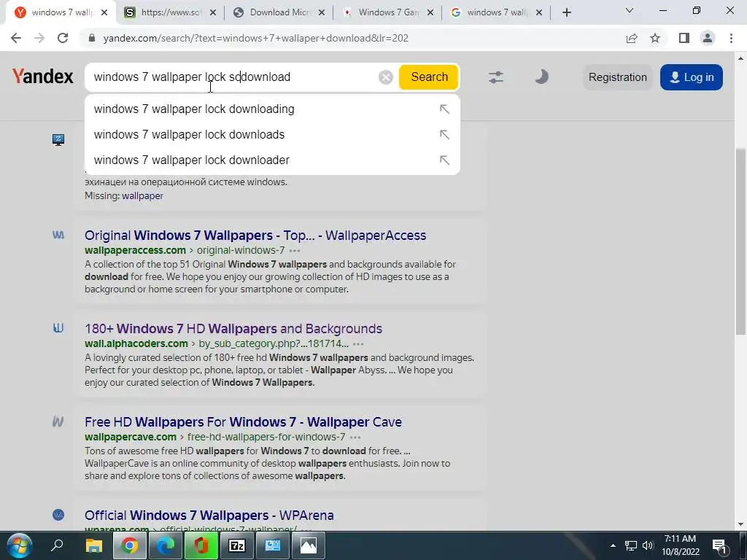
Task: Click the Alpha Coders favicon
Action: click(58, 328)
